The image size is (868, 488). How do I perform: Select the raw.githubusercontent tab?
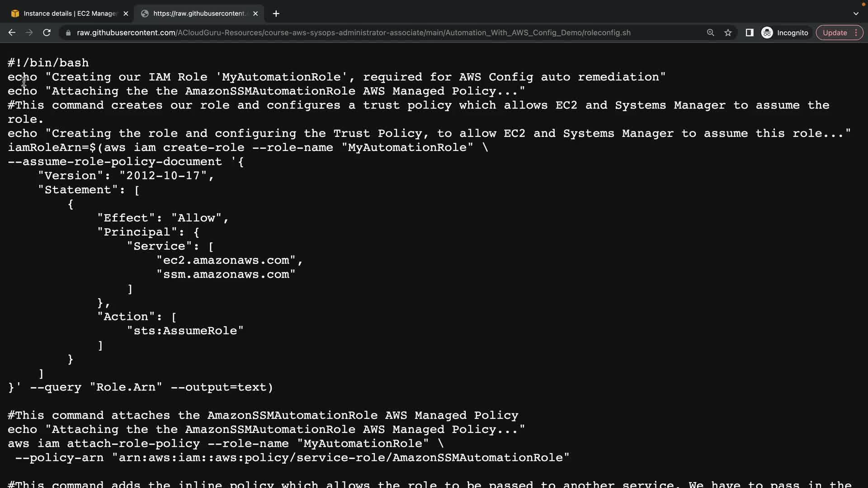[199, 14]
